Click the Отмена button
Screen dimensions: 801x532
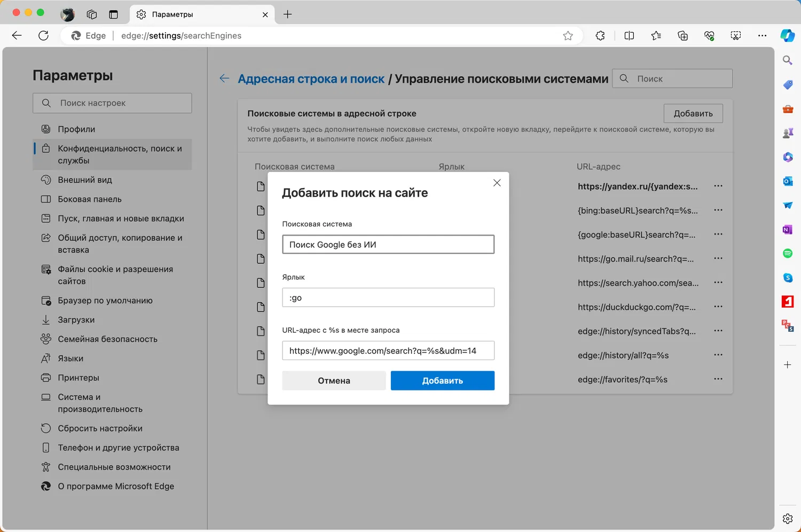tap(334, 380)
